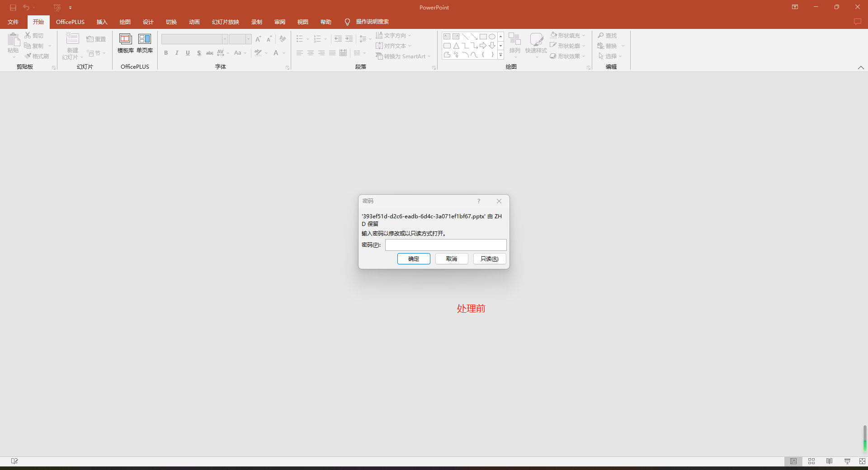Viewport: 868px width, 470px height.
Task: Collapse the ribbon with the chevron
Action: 861,67
